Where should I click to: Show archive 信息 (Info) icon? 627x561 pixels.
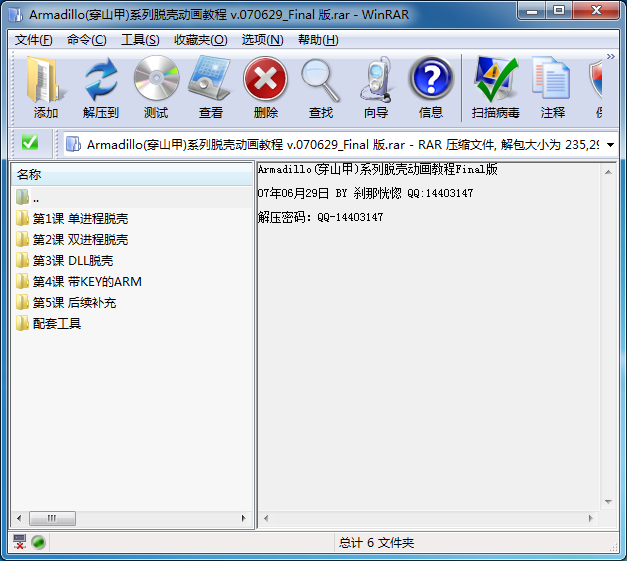(x=431, y=78)
